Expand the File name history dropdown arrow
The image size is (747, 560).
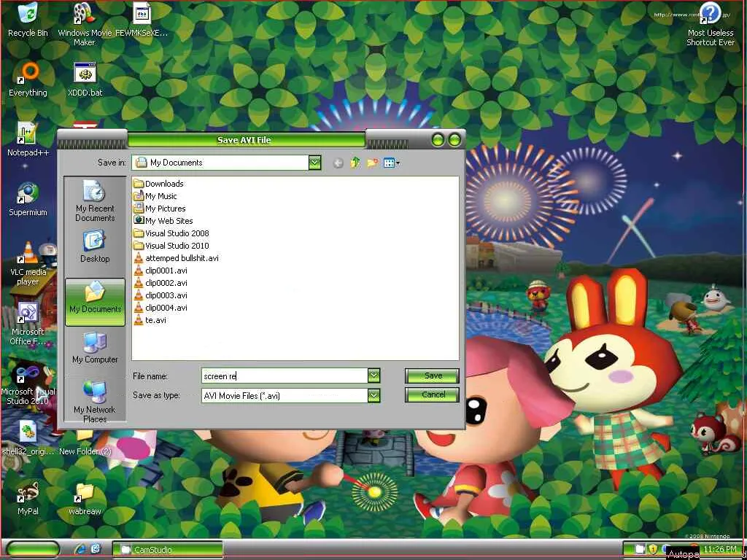point(374,376)
